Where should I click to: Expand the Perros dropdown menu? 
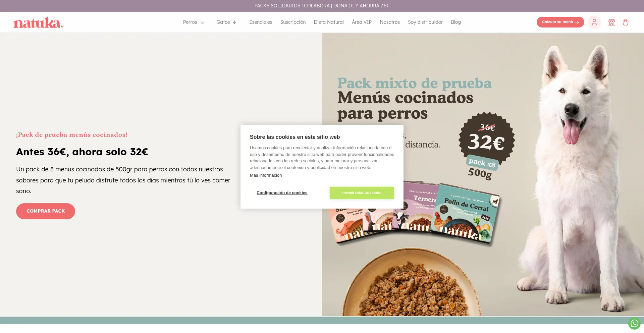193,22
